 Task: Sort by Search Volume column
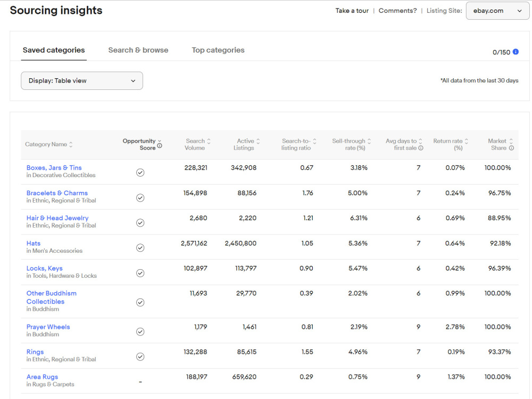(209, 141)
